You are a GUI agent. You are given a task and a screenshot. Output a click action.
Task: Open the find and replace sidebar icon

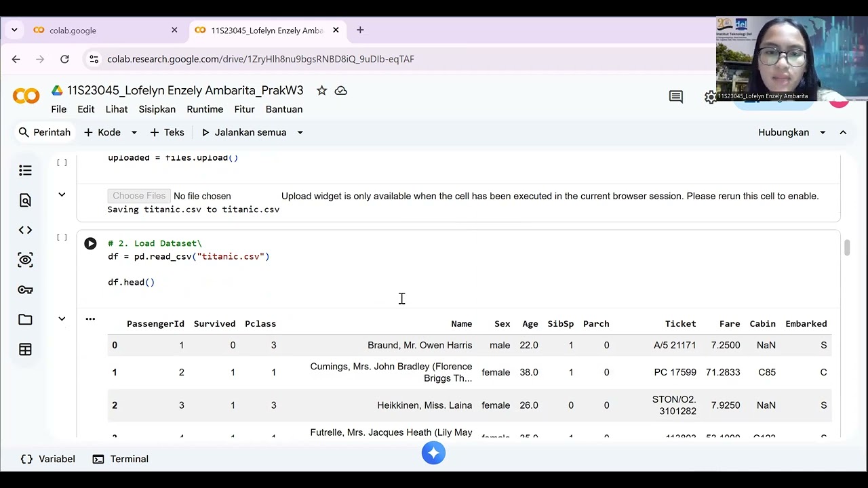point(25,200)
